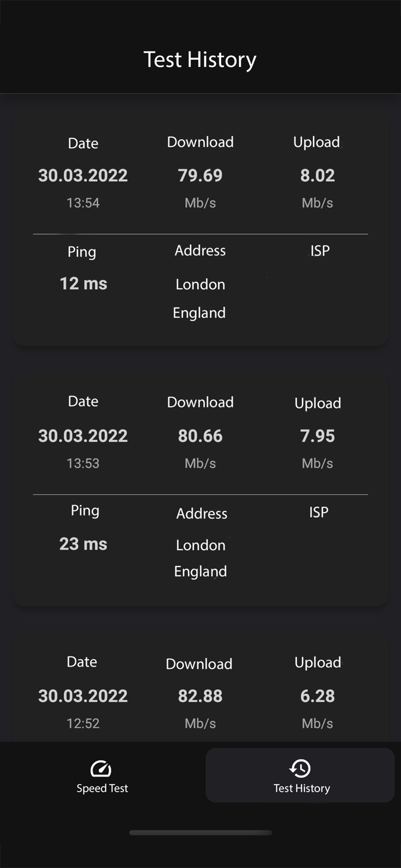
Task: Click the 30.03.2022 date on second card
Action: click(82, 436)
